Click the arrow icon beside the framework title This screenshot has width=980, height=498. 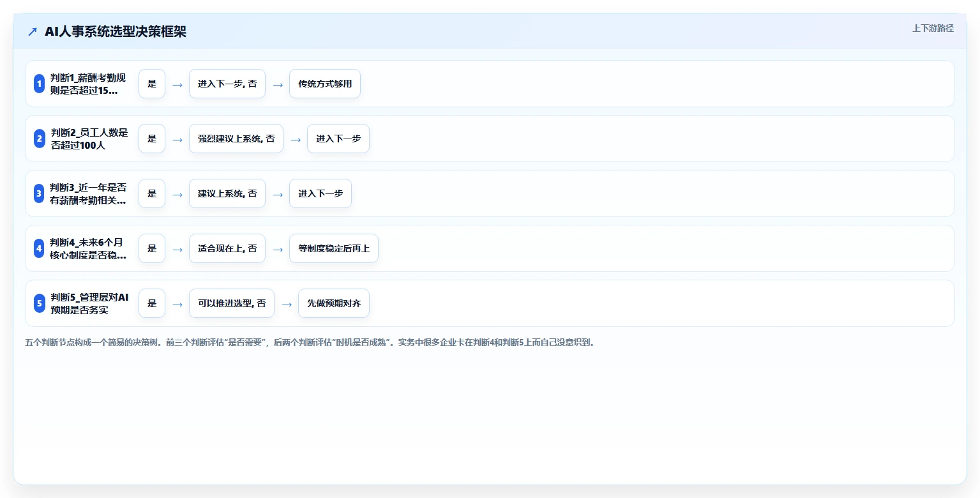point(33,31)
